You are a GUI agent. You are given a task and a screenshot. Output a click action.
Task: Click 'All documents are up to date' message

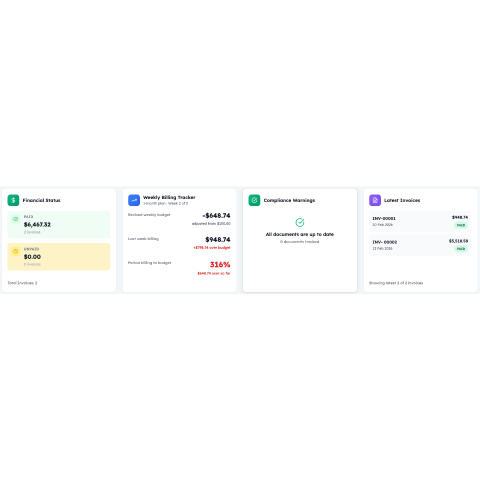(x=300, y=234)
